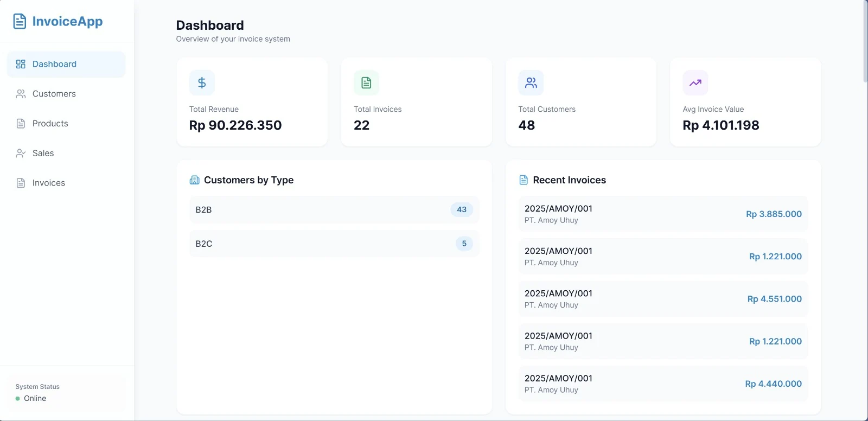
Task: Click the Total Invoices count 22
Action: [362, 125]
